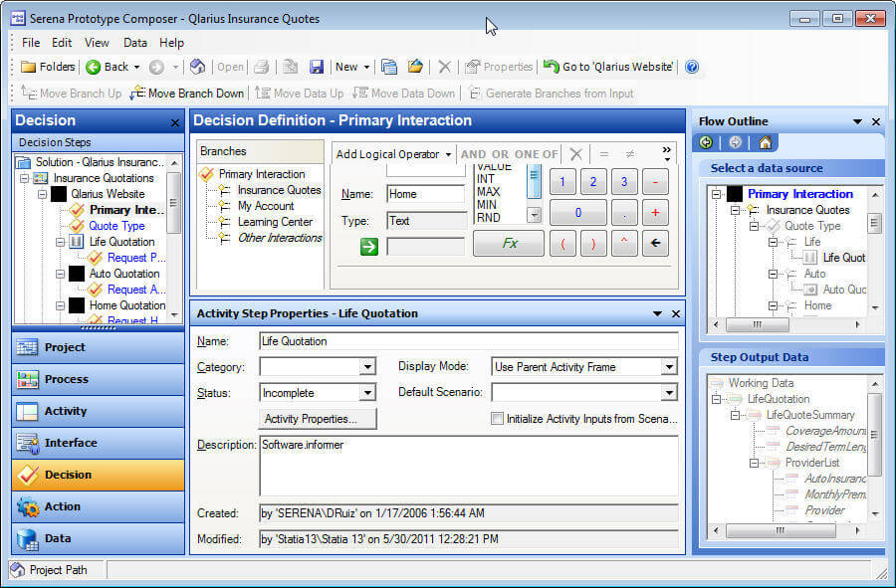Select the My Account branch

(266, 206)
